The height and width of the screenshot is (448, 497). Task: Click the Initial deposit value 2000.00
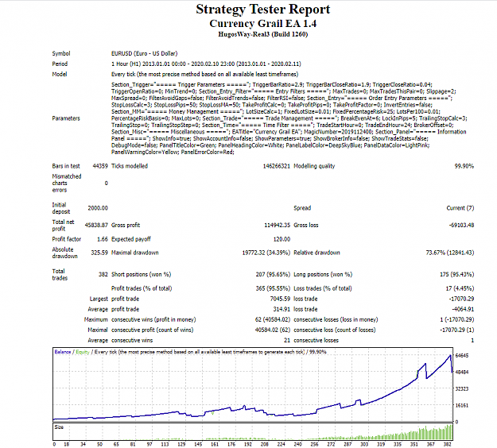(98, 208)
